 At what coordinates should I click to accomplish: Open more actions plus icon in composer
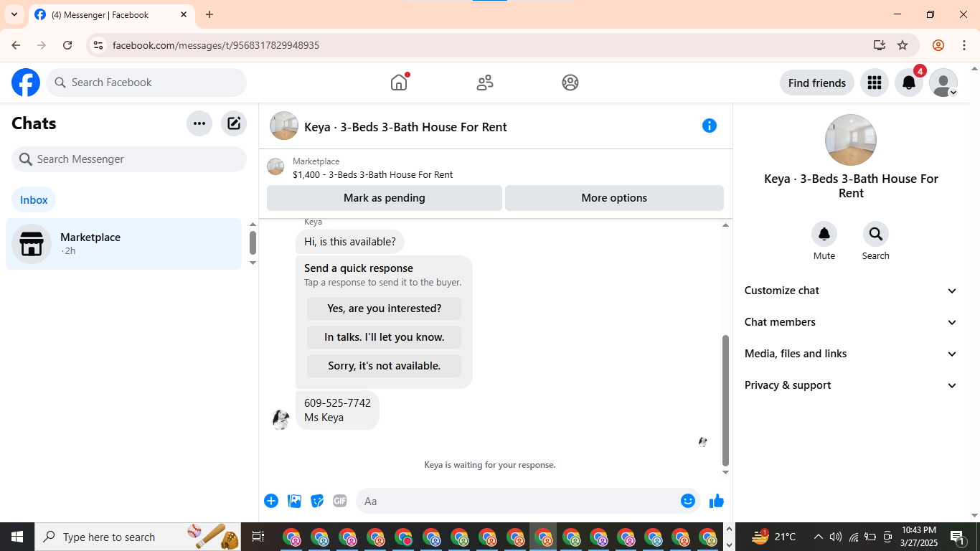coord(271,501)
